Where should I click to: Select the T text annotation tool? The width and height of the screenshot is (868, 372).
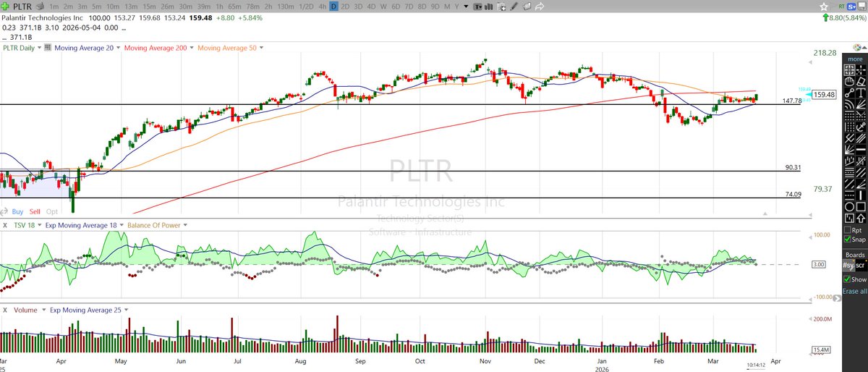861,93
